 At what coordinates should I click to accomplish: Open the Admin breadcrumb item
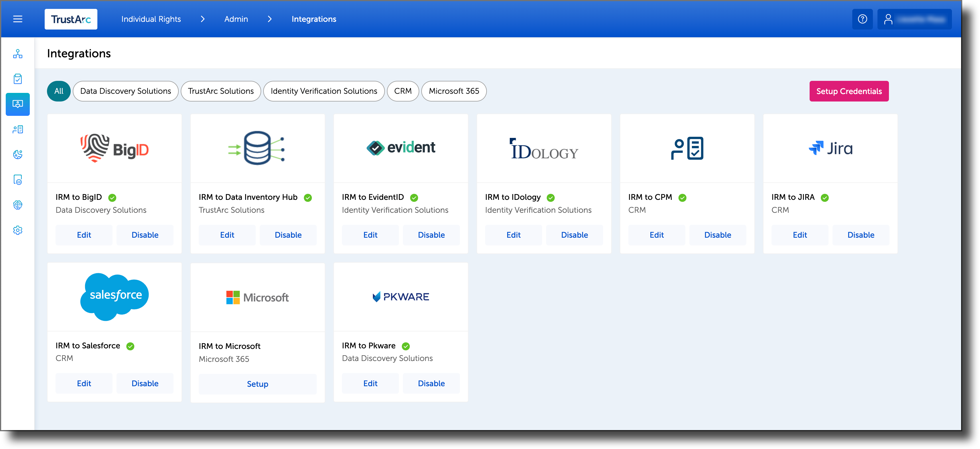tap(236, 19)
